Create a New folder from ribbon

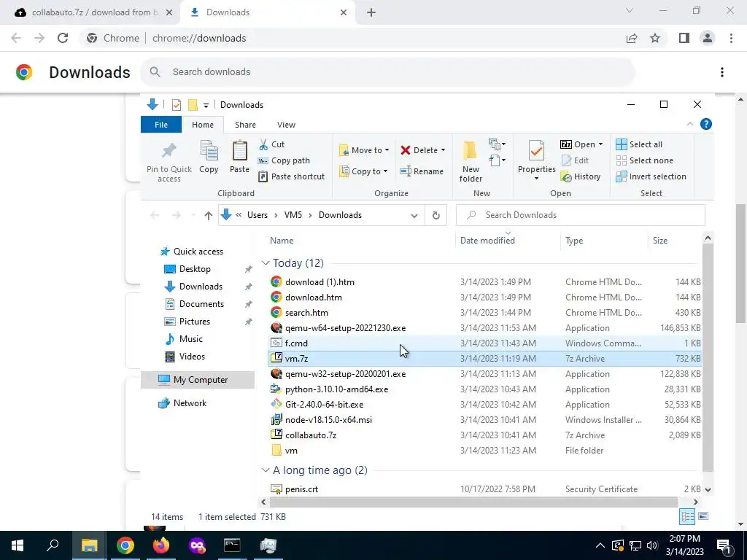(x=471, y=162)
